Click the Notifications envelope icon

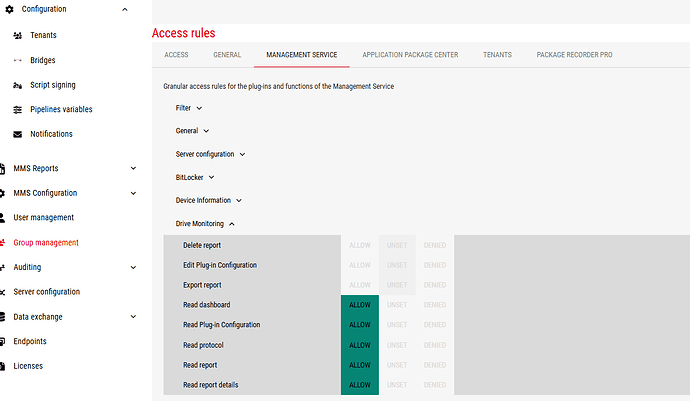[x=18, y=134]
